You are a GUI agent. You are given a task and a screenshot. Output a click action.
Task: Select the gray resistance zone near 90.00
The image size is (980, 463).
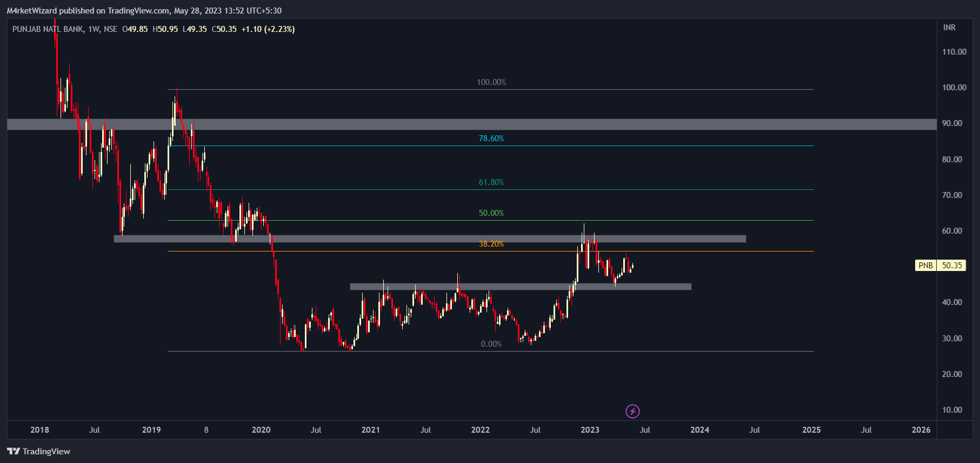471,124
